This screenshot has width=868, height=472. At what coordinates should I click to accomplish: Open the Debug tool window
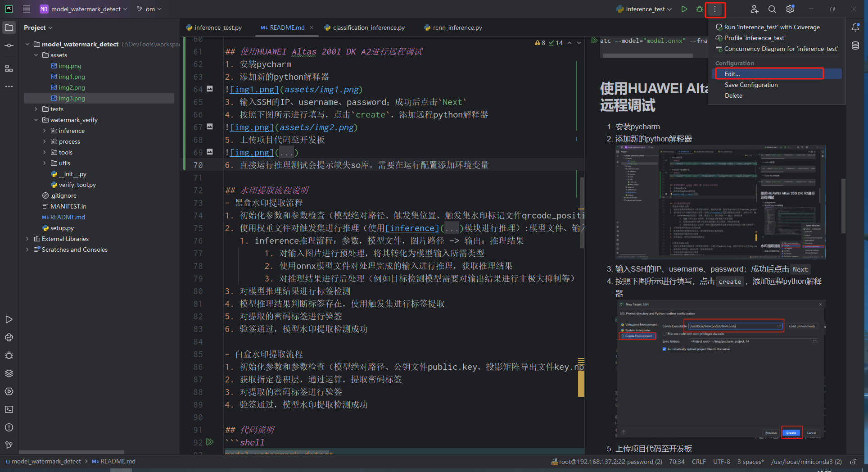click(9, 355)
